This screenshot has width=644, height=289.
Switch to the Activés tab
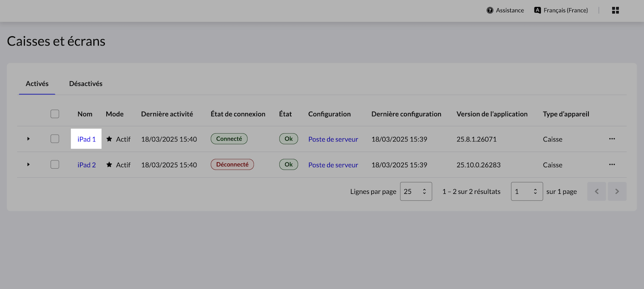pyautogui.click(x=37, y=84)
